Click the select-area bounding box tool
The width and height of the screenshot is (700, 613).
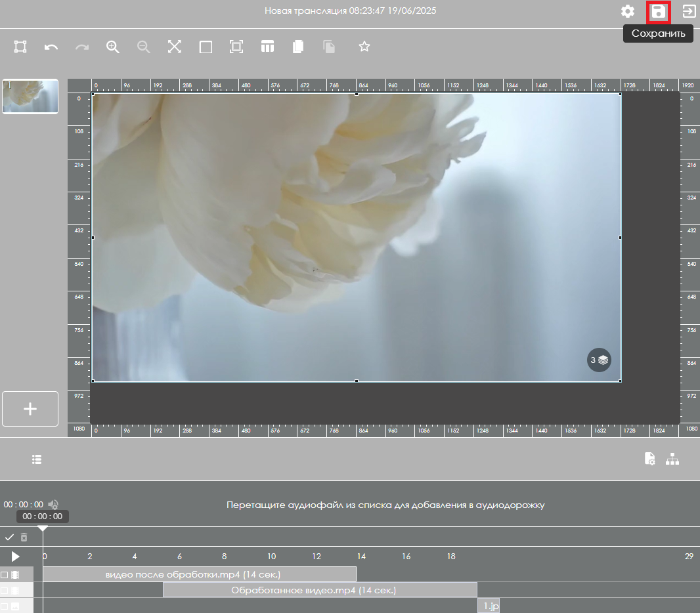point(20,47)
